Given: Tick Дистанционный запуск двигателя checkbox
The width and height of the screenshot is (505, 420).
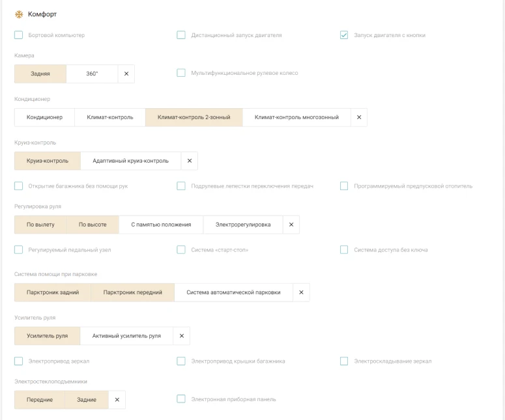Looking at the screenshot, I should pyautogui.click(x=181, y=35).
